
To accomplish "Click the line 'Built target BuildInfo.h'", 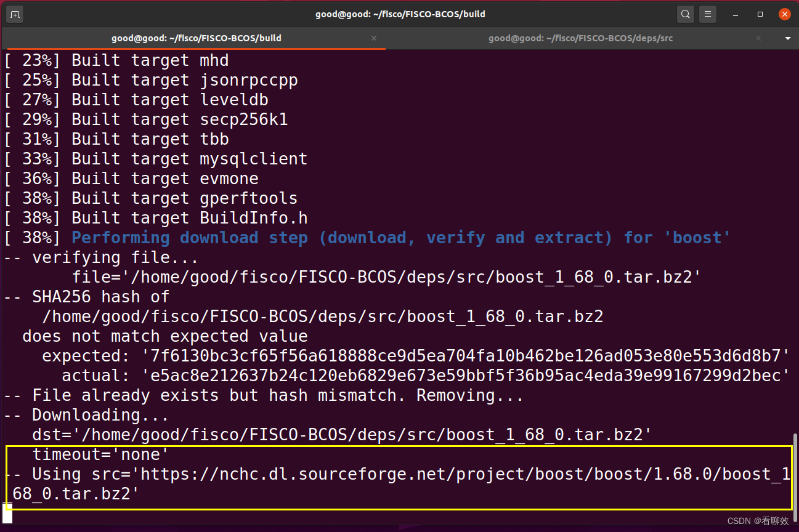I will (x=156, y=218).
